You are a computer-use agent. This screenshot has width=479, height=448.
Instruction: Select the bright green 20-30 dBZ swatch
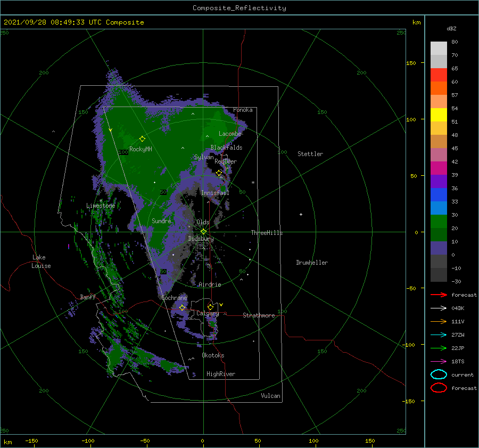click(439, 221)
